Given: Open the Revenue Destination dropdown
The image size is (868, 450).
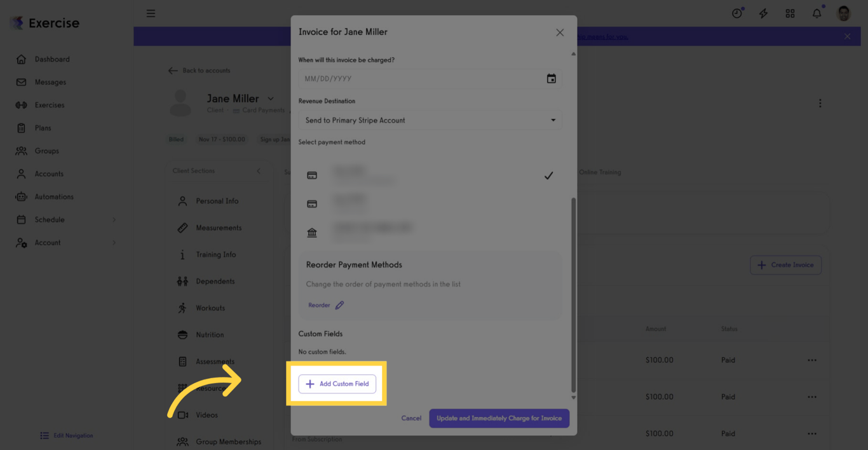Looking at the screenshot, I should 430,119.
